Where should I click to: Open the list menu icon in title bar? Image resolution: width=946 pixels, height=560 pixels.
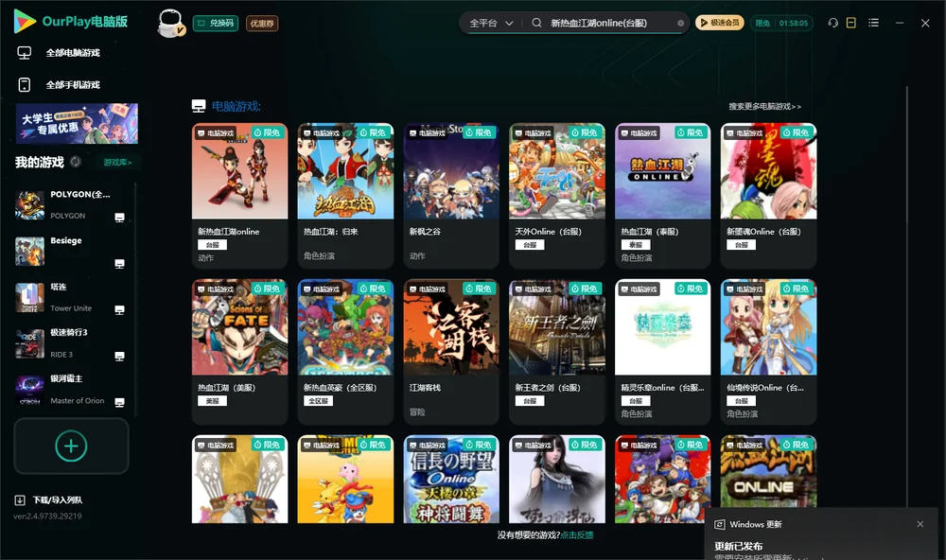(x=873, y=23)
